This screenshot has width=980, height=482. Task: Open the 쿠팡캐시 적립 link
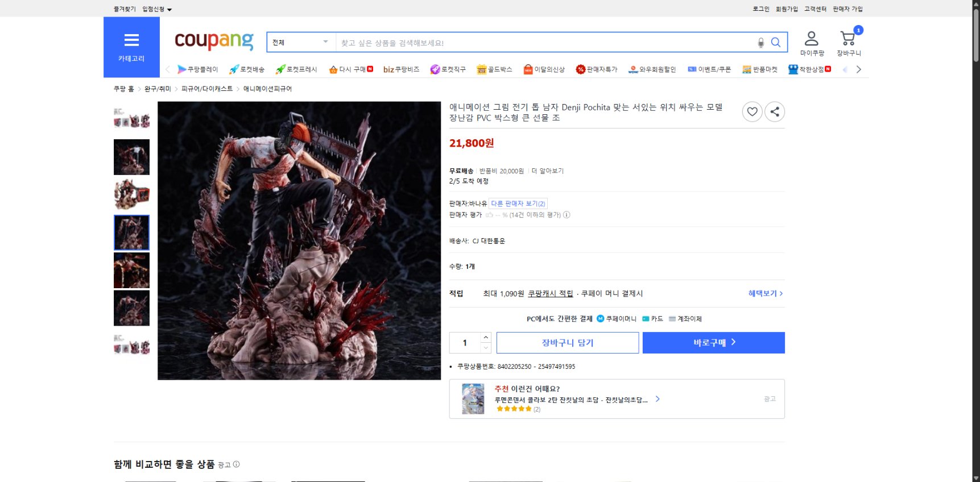point(551,293)
